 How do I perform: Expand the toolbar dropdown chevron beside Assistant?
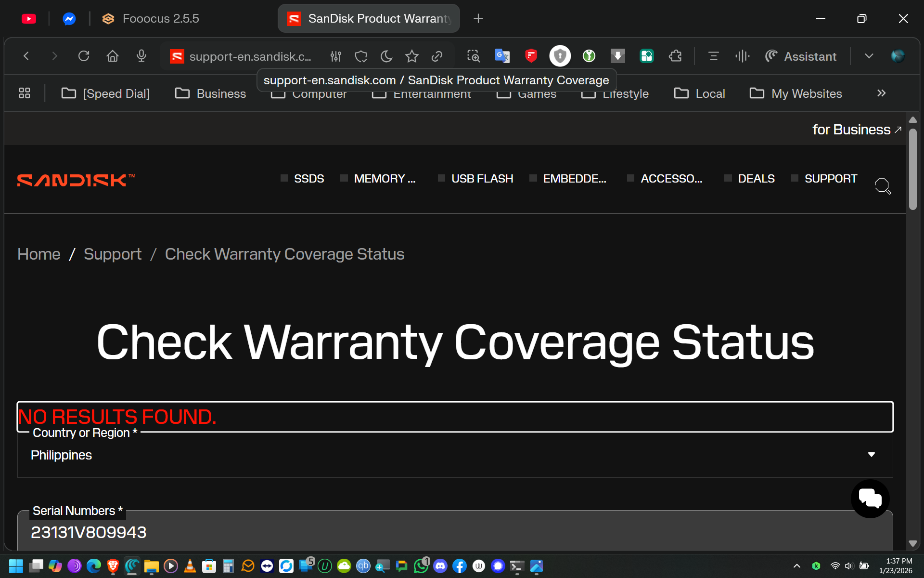pyautogui.click(x=869, y=56)
